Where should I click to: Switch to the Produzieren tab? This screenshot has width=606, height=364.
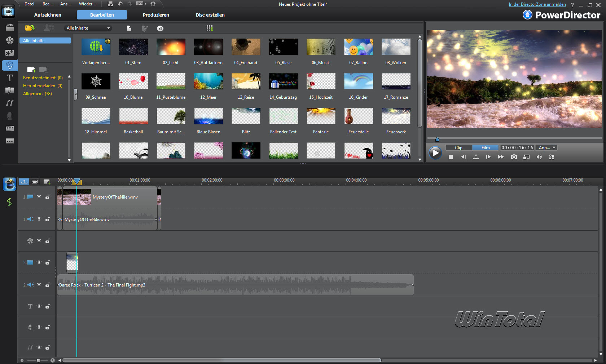click(156, 15)
